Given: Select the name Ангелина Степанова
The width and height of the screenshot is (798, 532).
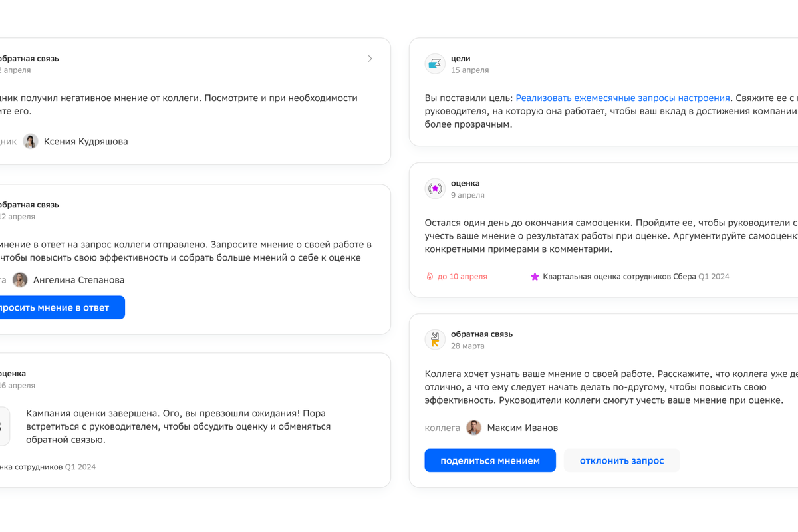Looking at the screenshot, I should coord(78,280).
